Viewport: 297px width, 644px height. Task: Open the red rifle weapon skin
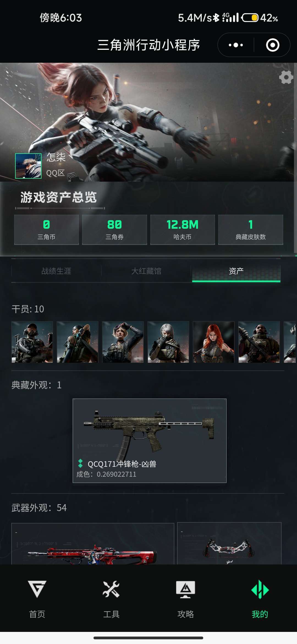(93, 544)
